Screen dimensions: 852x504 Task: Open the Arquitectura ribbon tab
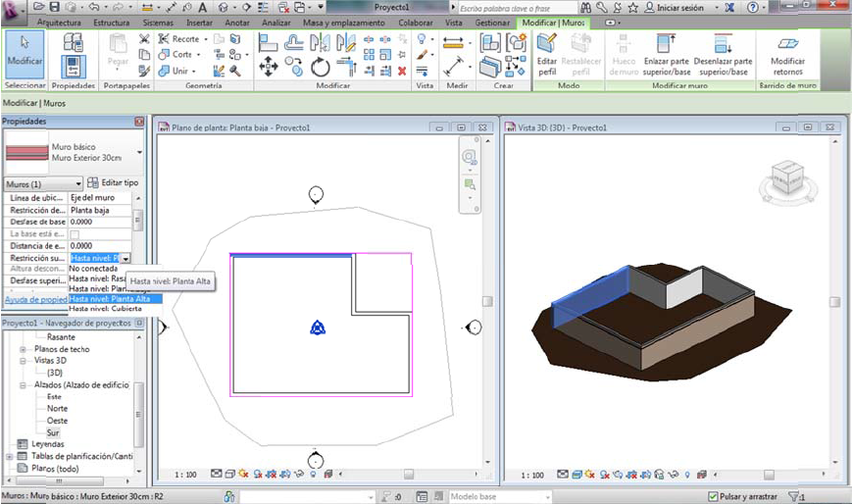(x=59, y=23)
